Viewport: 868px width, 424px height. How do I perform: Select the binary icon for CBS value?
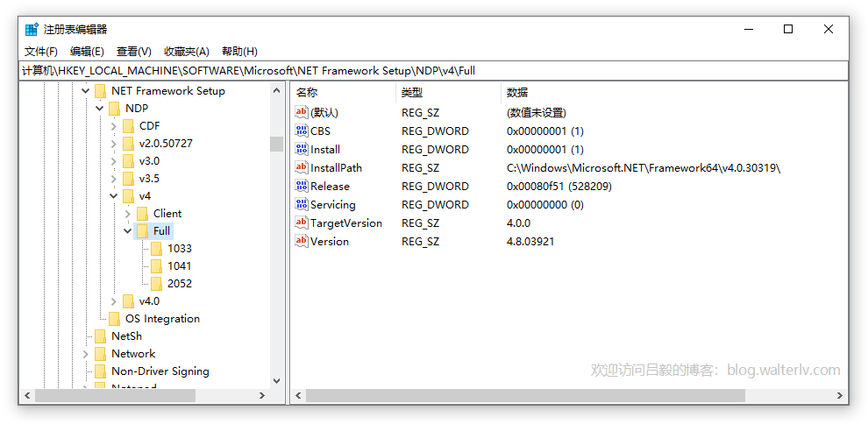click(302, 131)
